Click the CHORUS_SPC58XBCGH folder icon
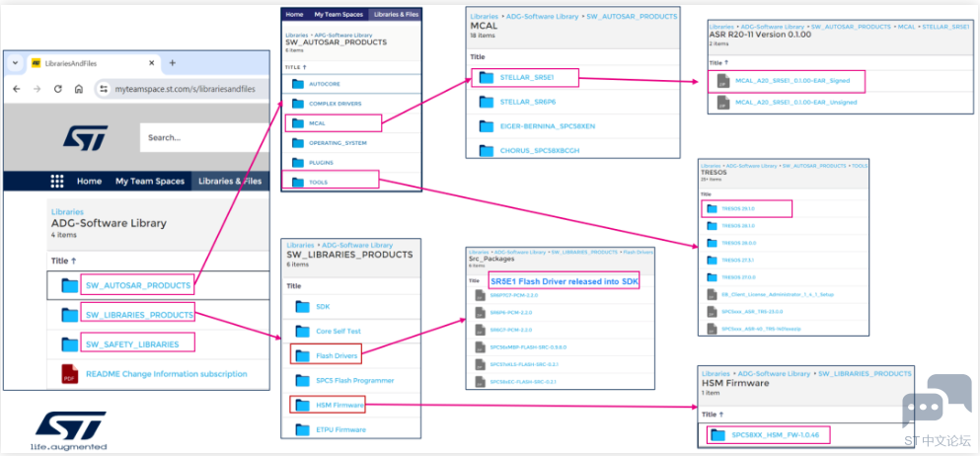The image size is (980, 456). (x=487, y=151)
